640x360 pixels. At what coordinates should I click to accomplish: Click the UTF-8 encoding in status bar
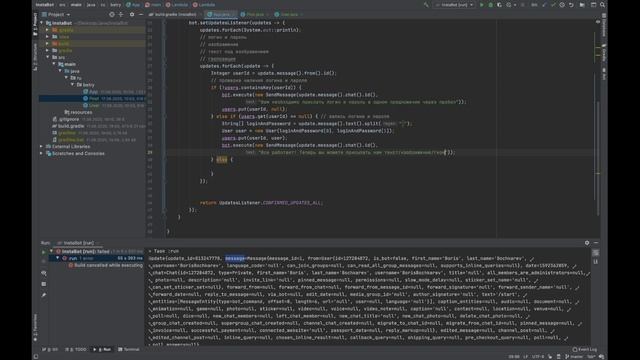coord(538,356)
